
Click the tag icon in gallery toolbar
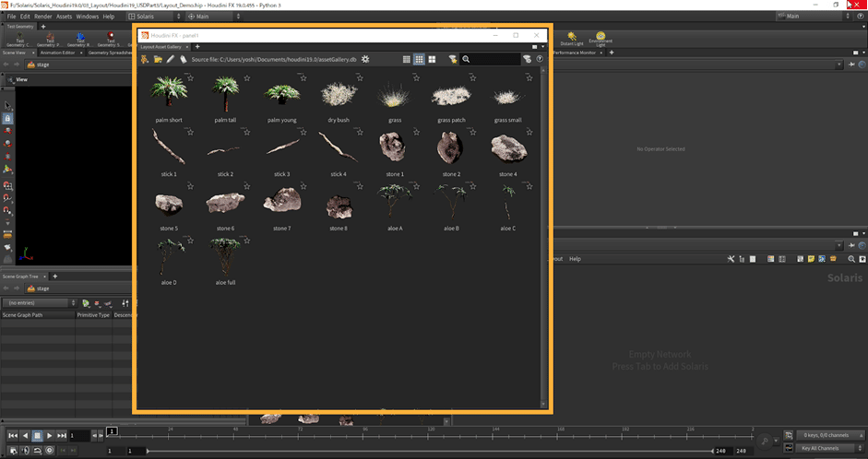pyautogui.click(x=183, y=59)
